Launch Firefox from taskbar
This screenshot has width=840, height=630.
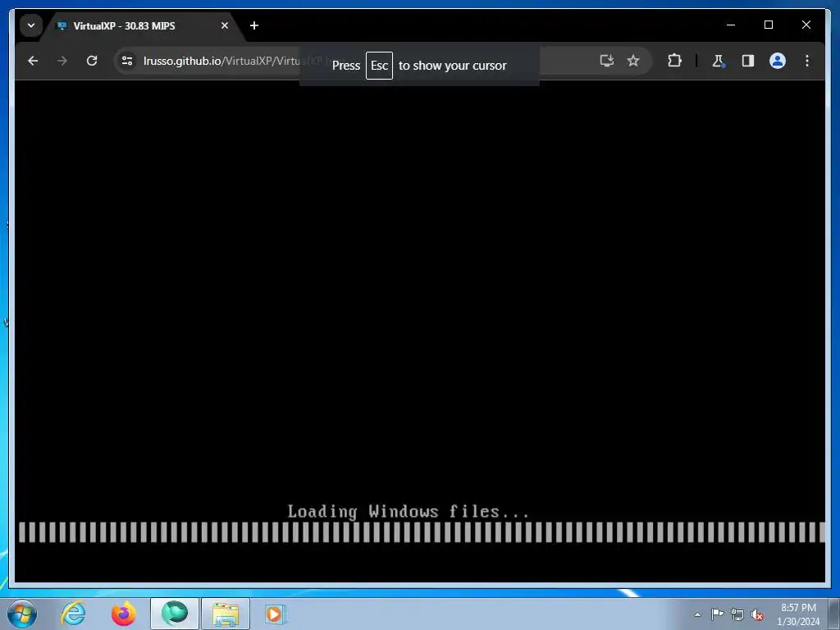click(x=124, y=614)
